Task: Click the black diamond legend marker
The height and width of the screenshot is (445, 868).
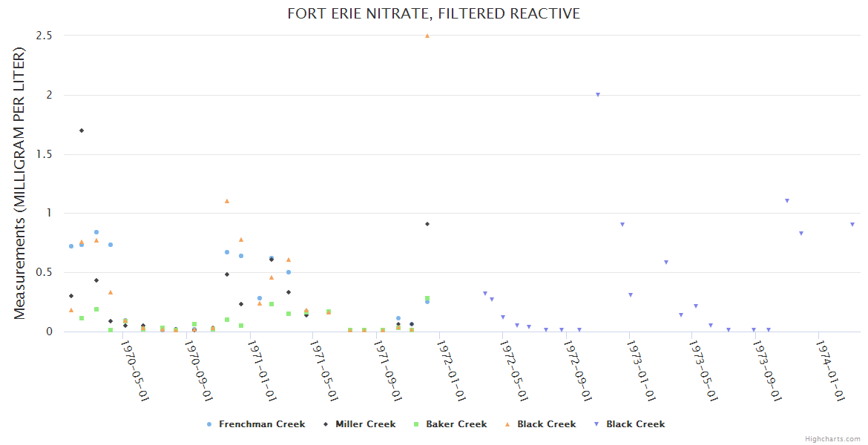Action: pos(326,424)
